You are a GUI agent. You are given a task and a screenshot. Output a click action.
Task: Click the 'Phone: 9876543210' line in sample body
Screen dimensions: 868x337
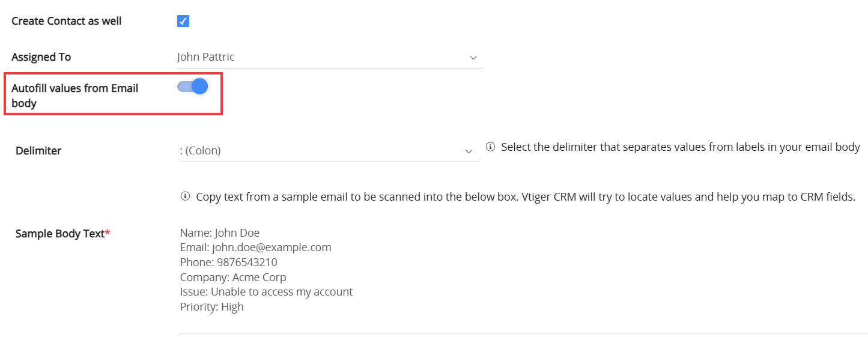pos(228,263)
